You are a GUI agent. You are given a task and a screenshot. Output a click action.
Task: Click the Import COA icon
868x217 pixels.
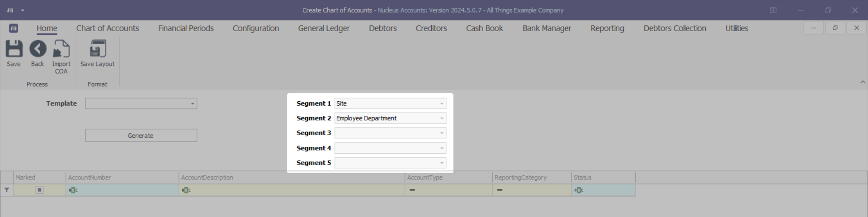(x=61, y=49)
